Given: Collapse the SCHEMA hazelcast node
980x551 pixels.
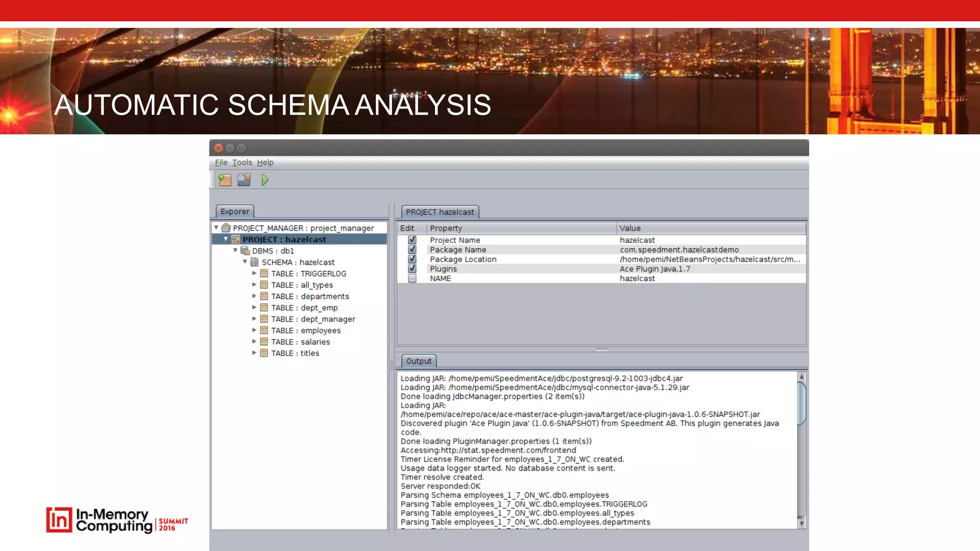Looking at the screenshot, I should coord(245,262).
